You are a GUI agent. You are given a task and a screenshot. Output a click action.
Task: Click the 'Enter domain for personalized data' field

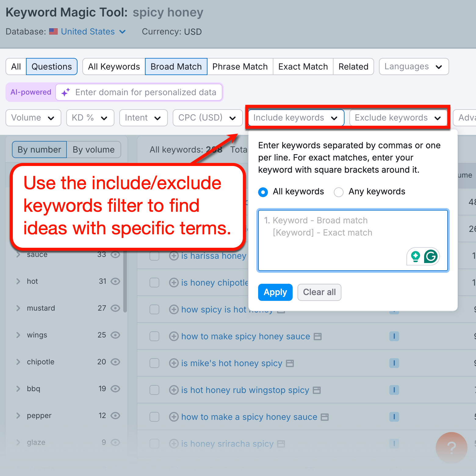pyautogui.click(x=146, y=92)
